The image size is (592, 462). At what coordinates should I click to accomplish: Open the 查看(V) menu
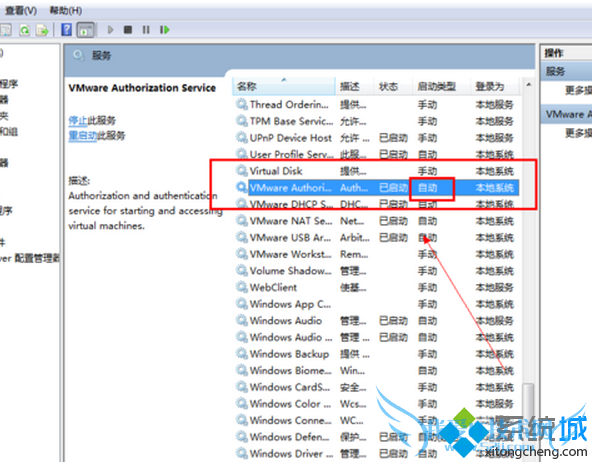pos(20,11)
